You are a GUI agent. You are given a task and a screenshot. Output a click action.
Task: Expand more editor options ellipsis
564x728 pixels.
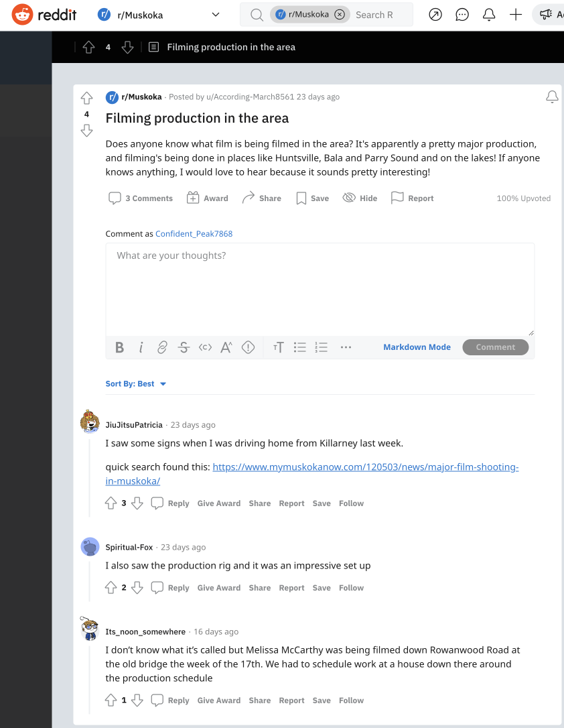coord(346,347)
